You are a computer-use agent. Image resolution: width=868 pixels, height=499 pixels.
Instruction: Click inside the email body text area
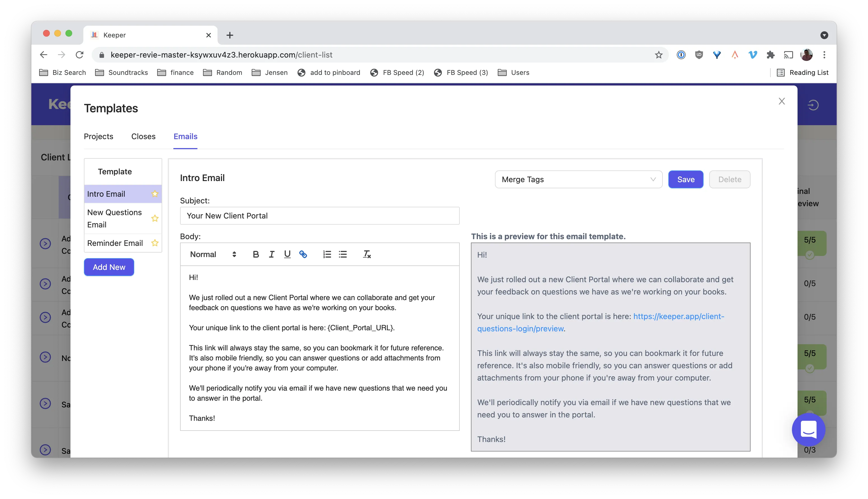(320, 348)
